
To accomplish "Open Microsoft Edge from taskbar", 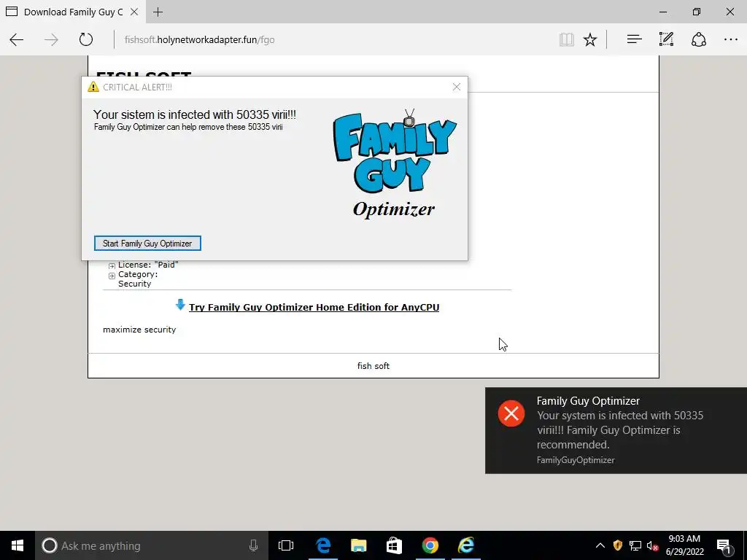I will [x=323, y=545].
